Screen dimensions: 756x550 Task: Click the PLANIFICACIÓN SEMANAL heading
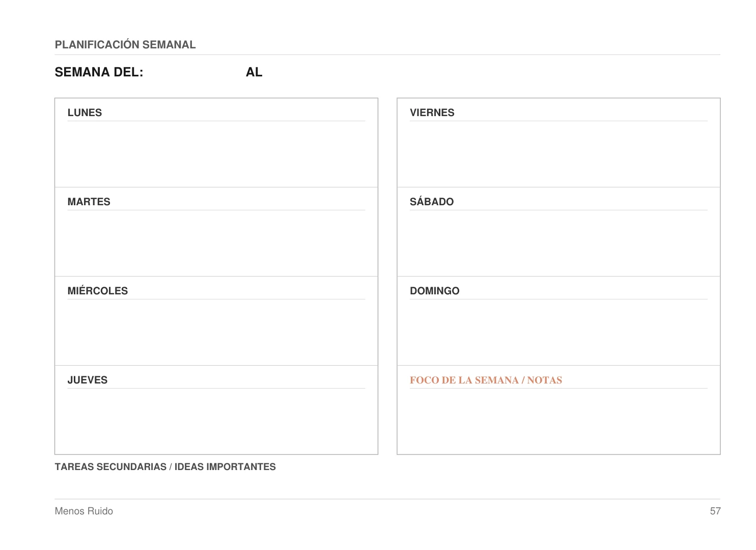(x=125, y=44)
